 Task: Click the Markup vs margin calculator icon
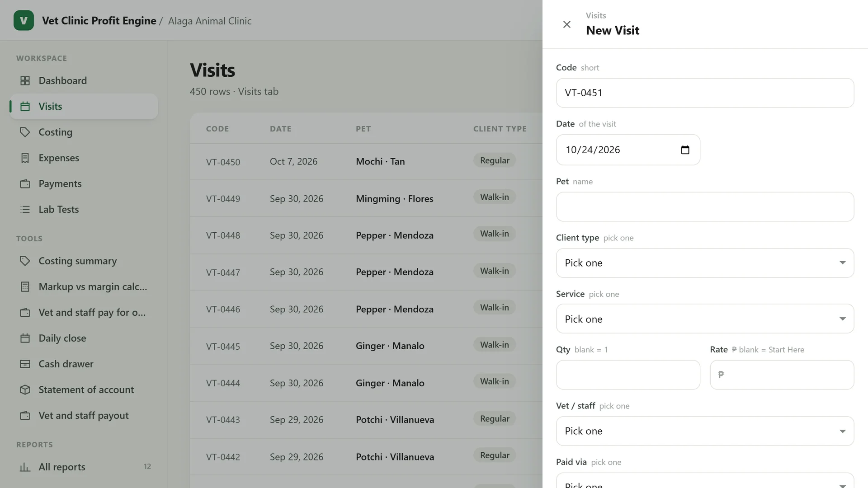[x=25, y=286]
